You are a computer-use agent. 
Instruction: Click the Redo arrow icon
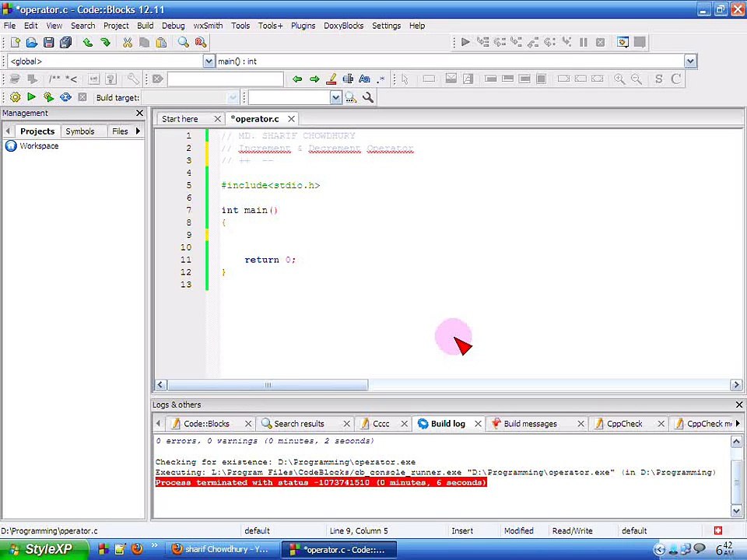(105, 42)
